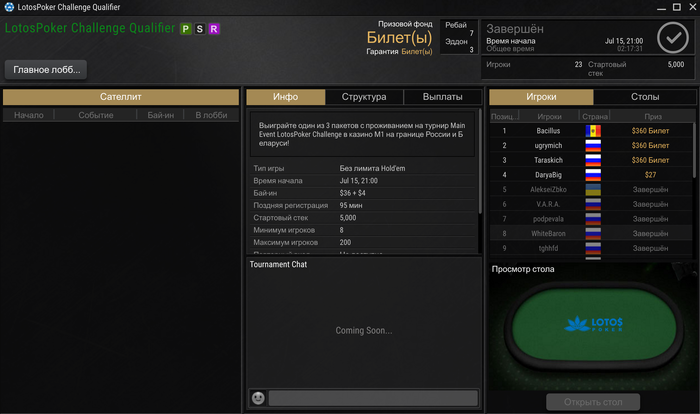Sort by Событие column header

(x=96, y=115)
